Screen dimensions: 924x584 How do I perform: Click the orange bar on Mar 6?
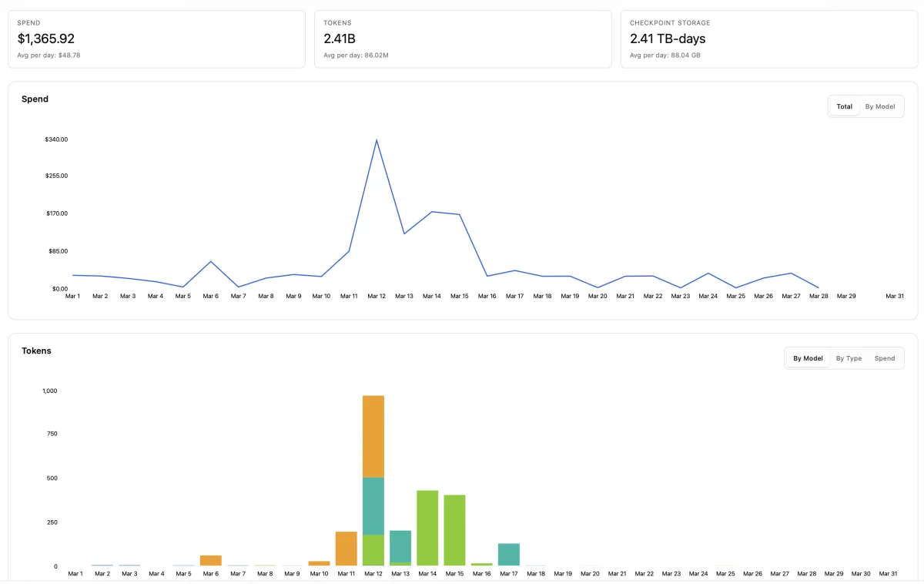click(210, 559)
